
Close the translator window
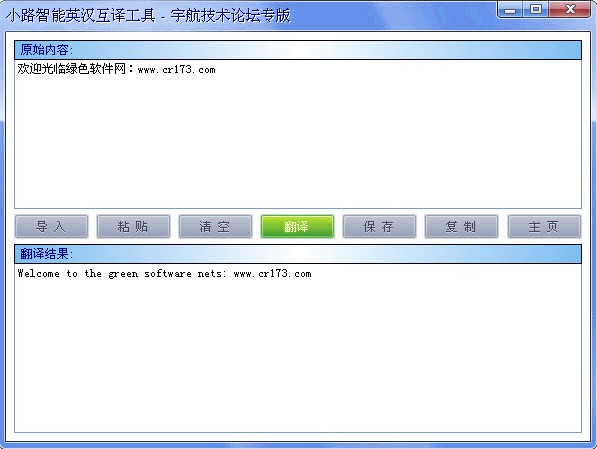570,10
